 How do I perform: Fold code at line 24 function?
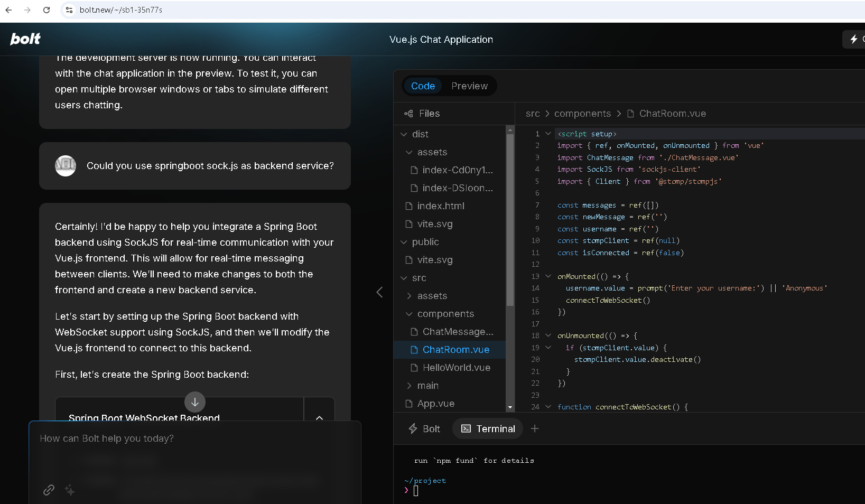point(548,407)
